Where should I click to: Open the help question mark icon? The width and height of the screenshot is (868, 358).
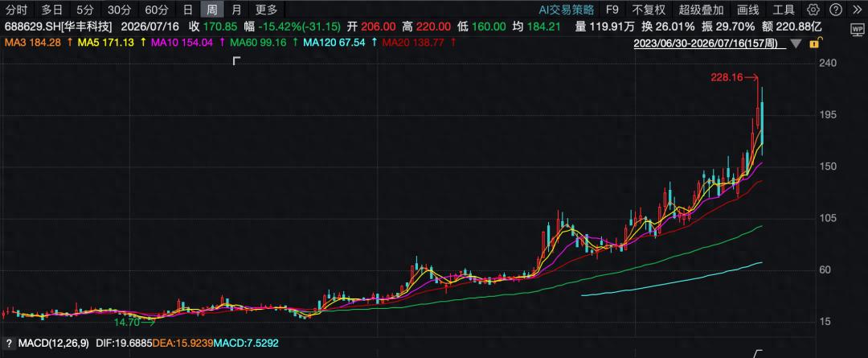pos(836,10)
